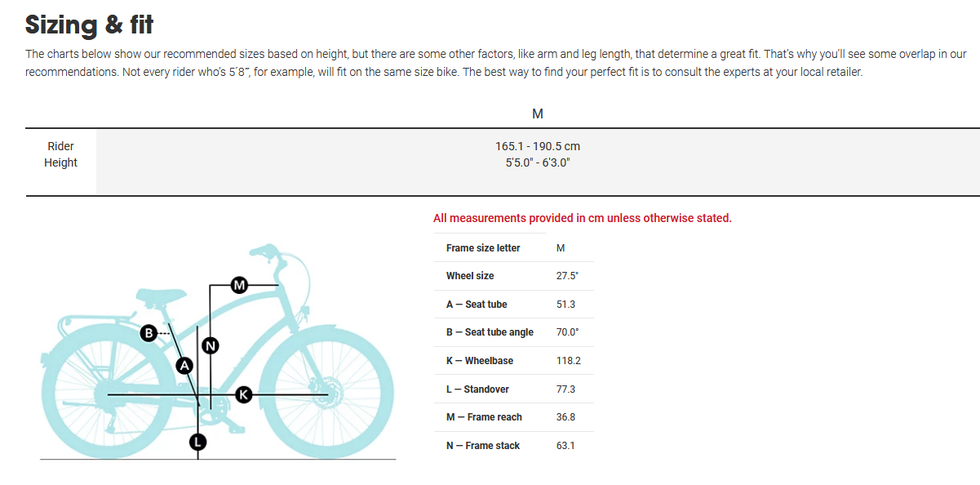Click the bike saddle in the geometry diagram
This screenshot has width=980, height=485.
162,296
